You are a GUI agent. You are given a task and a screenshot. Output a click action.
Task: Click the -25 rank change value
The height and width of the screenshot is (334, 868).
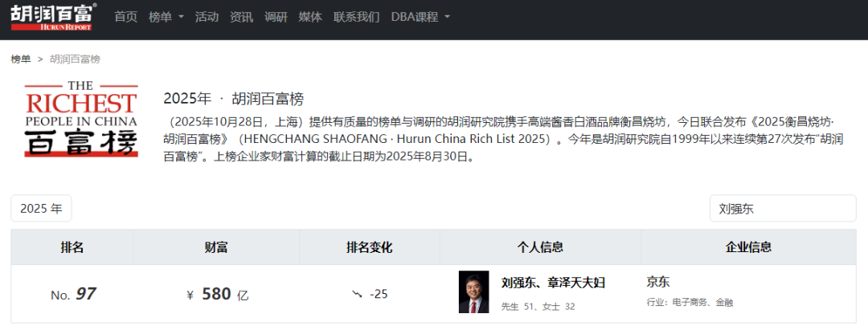click(379, 294)
